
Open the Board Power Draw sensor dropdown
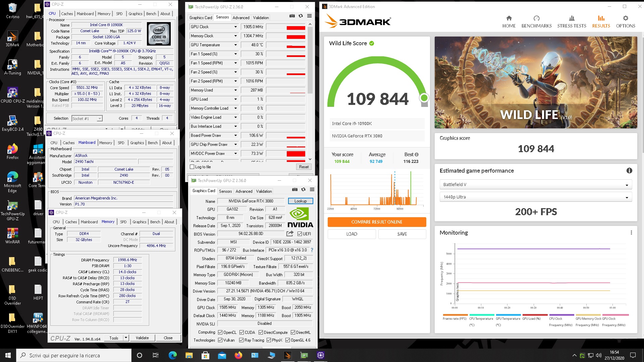pos(235,135)
